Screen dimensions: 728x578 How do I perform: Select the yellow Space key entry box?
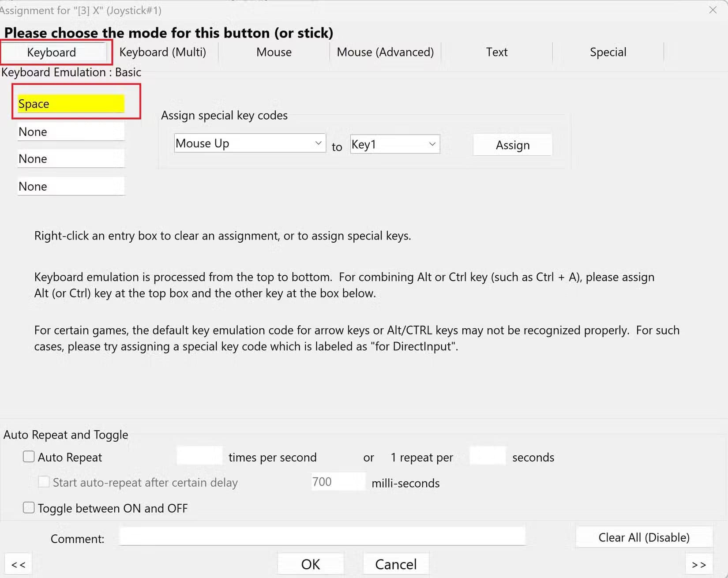(71, 104)
